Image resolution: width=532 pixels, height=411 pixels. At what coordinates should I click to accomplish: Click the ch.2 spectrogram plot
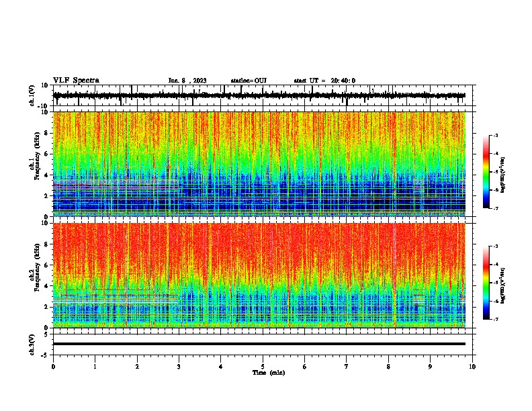(x=259, y=275)
